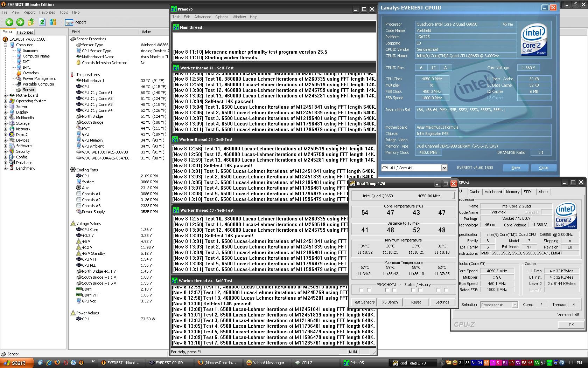Toggle the seventh PROCHOT# status checkbox
This screenshot has height=368, width=588.
[439, 290]
